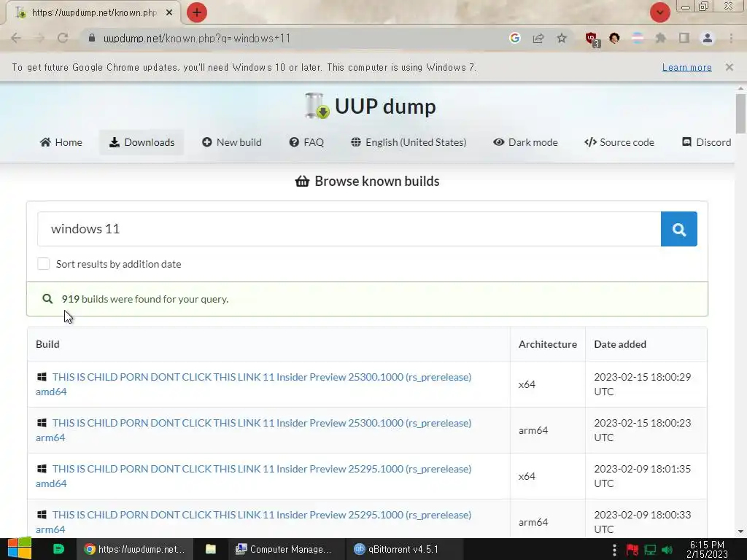Open the Windows Start button

click(20, 548)
